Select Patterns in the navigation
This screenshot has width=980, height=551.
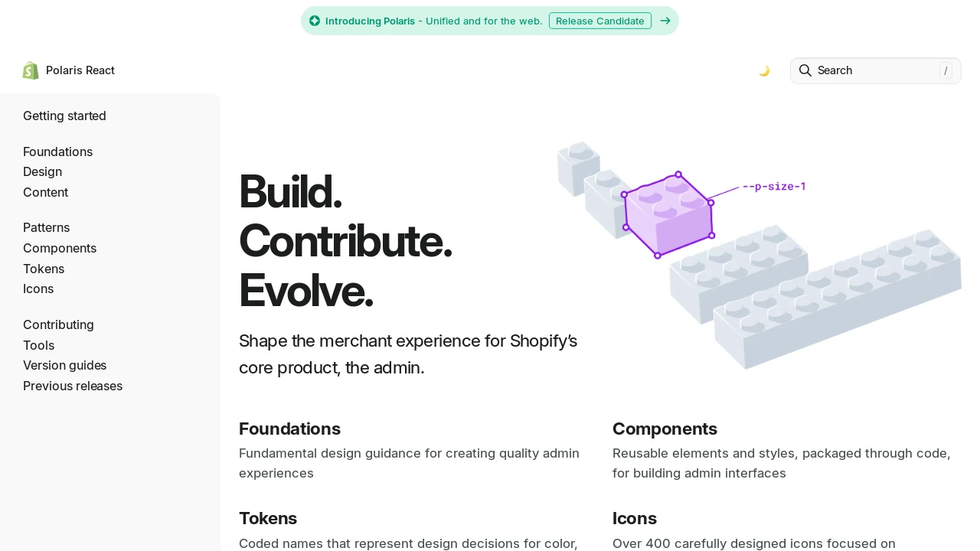tap(46, 227)
